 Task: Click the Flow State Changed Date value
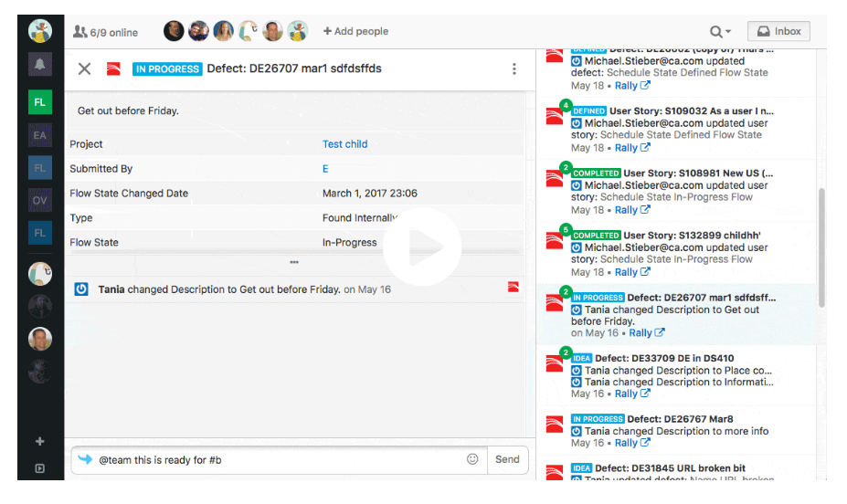[369, 194]
